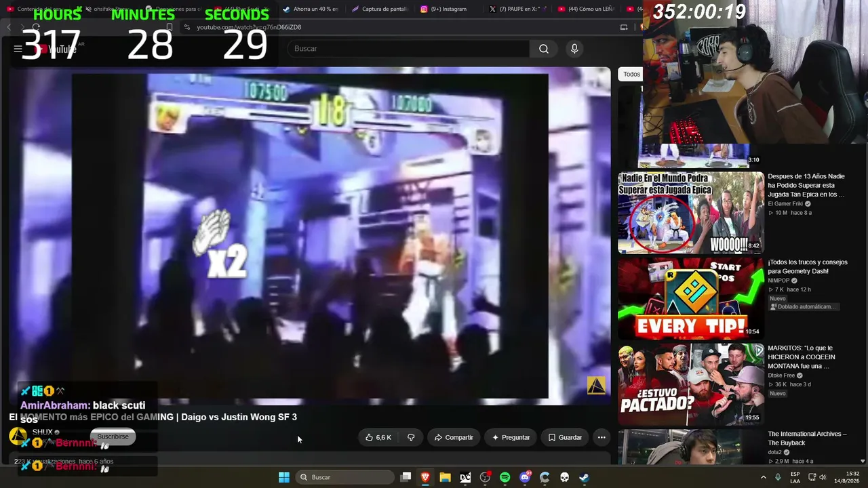
Task: Click the ESP LAA keyboard language indicator
Action: (x=795, y=477)
